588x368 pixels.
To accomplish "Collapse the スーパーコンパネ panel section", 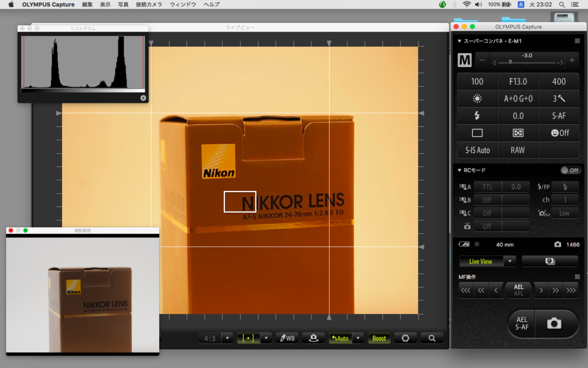I will [459, 41].
